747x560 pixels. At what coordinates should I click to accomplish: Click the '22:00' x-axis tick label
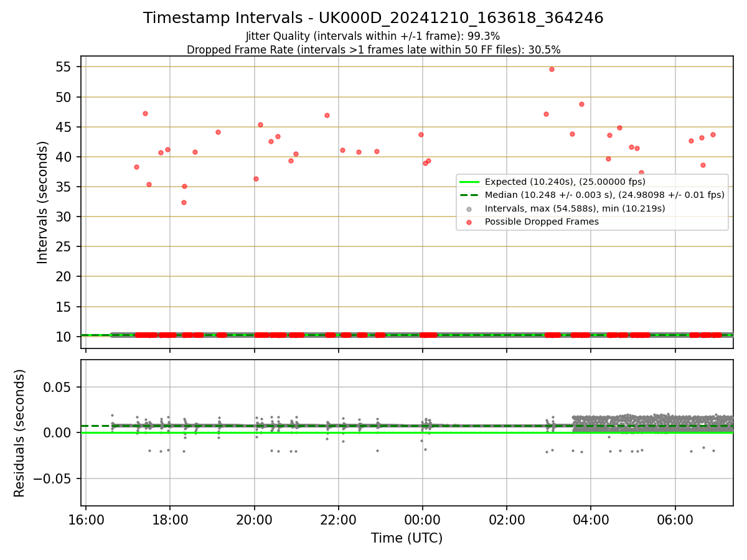pyautogui.click(x=338, y=519)
